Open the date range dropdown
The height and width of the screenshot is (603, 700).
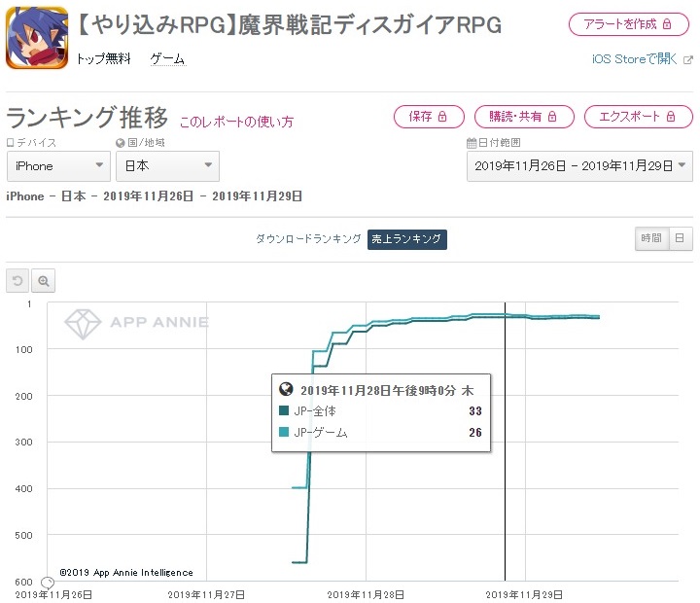click(x=579, y=166)
